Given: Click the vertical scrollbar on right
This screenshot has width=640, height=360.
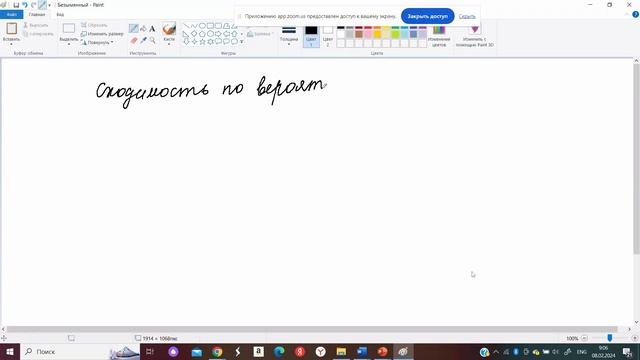Looking at the screenshot, I should [x=636, y=159].
